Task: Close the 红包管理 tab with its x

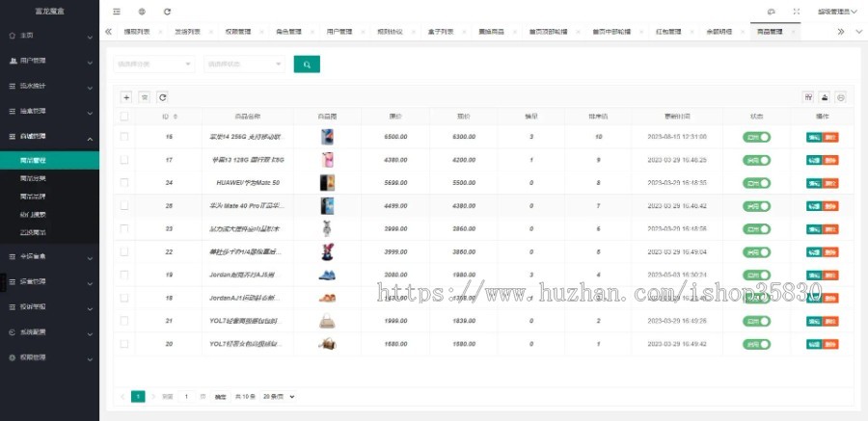Action: [691, 32]
